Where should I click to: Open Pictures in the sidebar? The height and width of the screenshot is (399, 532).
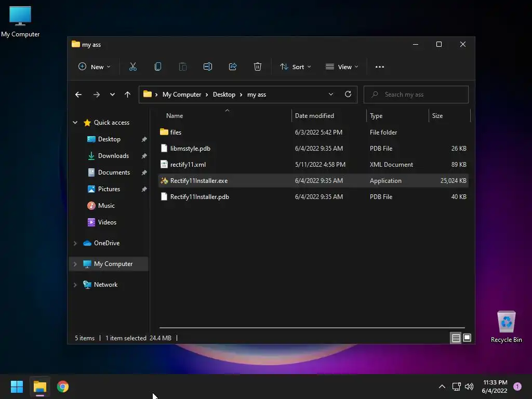tap(109, 189)
